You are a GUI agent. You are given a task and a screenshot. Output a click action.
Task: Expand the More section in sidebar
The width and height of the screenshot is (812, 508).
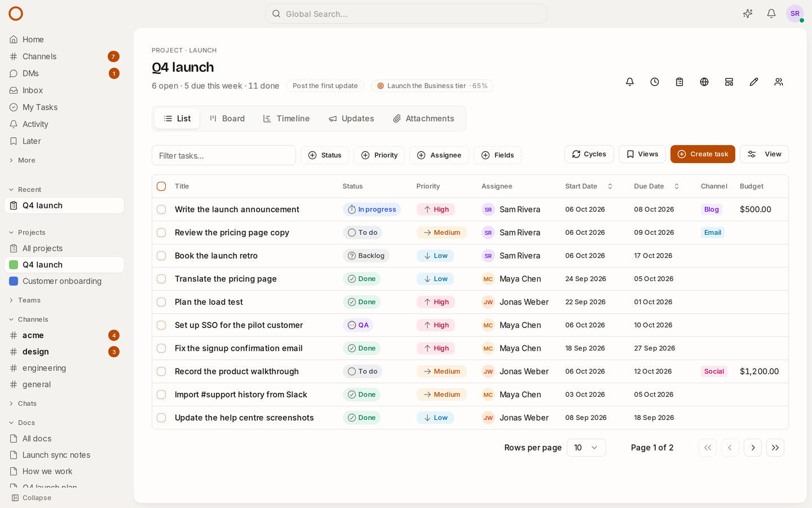[x=23, y=160]
